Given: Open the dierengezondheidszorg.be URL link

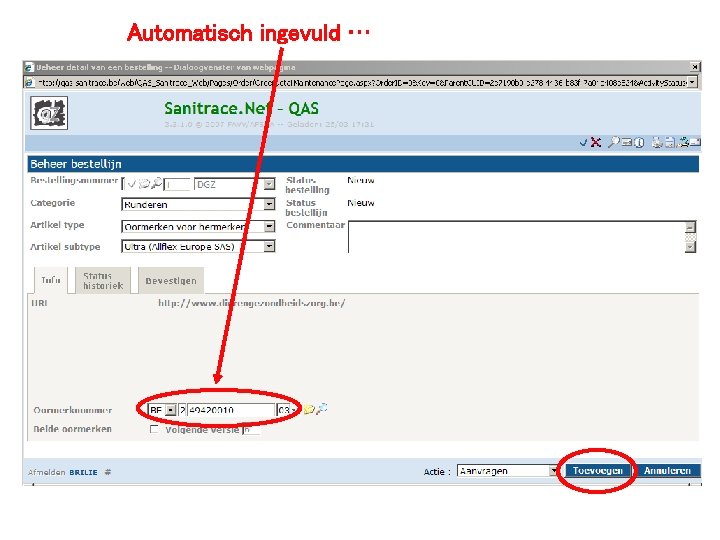Looking at the screenshot, I should click(x=252, y=303).
